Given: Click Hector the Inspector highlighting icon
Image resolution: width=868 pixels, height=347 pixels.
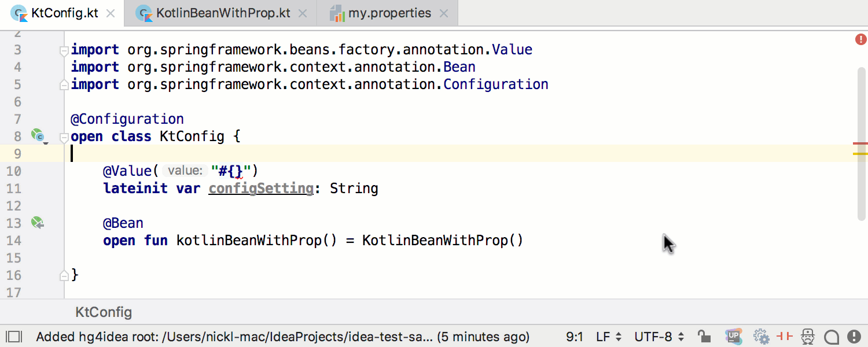Looking at the screenshot, I should tap(808, 336).
